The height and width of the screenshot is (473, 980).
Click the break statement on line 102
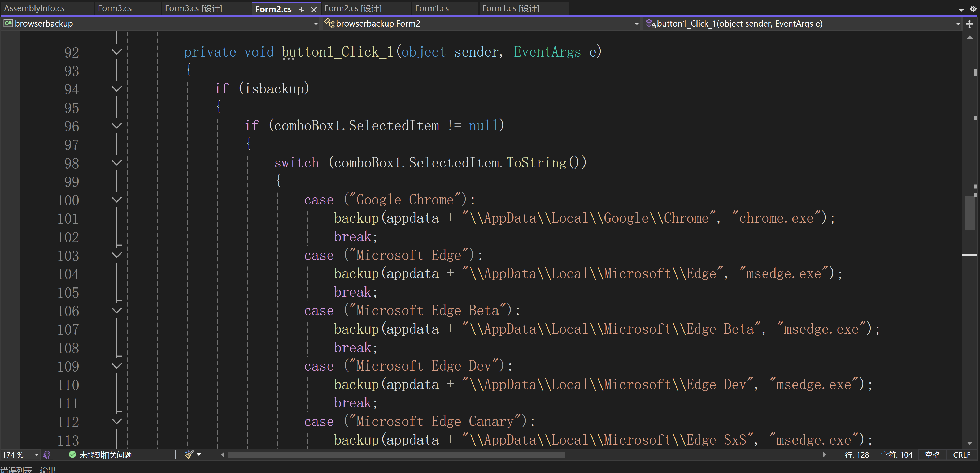(x=353, y=236)
